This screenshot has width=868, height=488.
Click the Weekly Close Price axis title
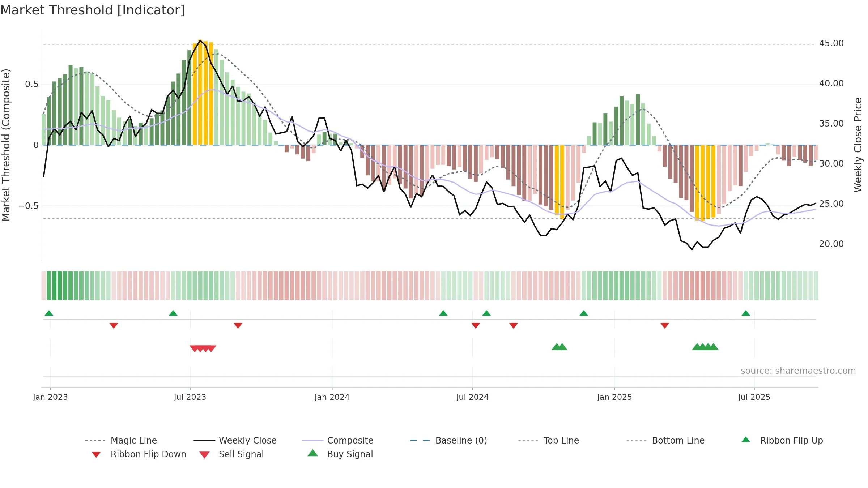pyautogui.click(x=858, y=145)
